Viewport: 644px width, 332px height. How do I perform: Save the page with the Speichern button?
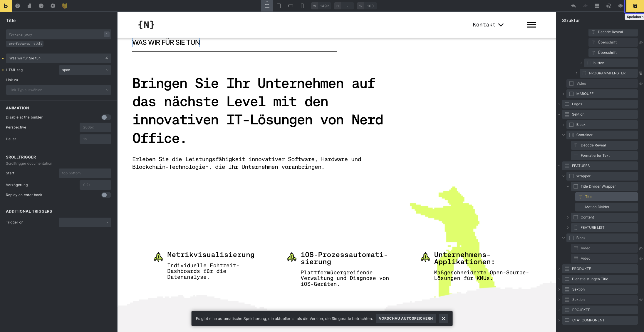coord(635,6)
